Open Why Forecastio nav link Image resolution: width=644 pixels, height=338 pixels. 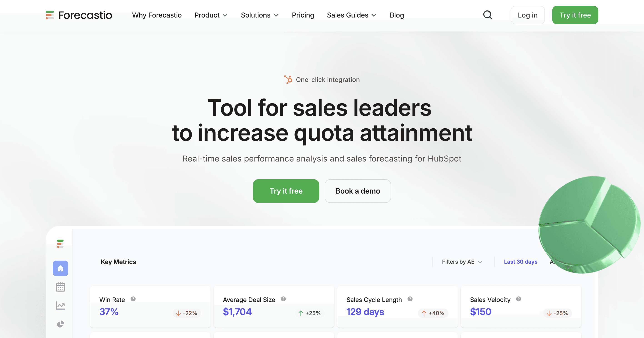click(x=157, y=15)
